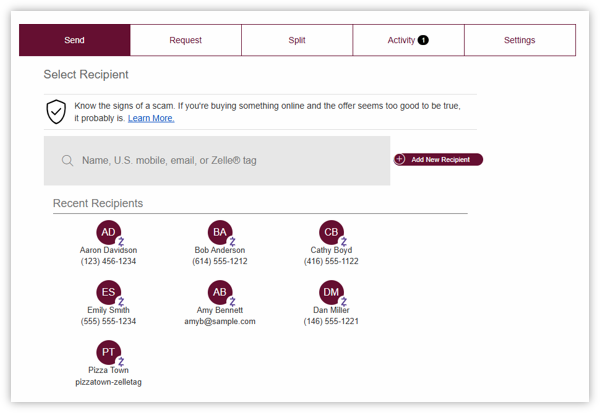
Task: Go to the Settings tab
Action: click(x=520, y=40)
